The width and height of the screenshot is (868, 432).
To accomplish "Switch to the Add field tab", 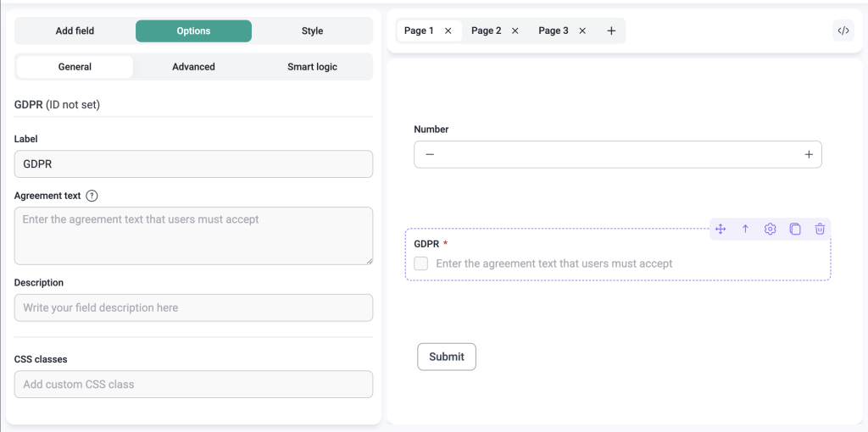I will pyautogui.click(x=75, y=31).
